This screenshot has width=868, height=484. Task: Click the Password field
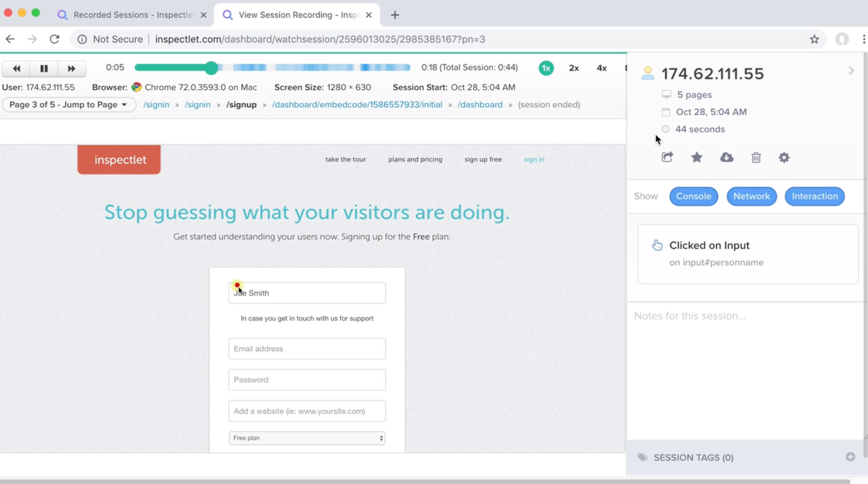[307, 380]
